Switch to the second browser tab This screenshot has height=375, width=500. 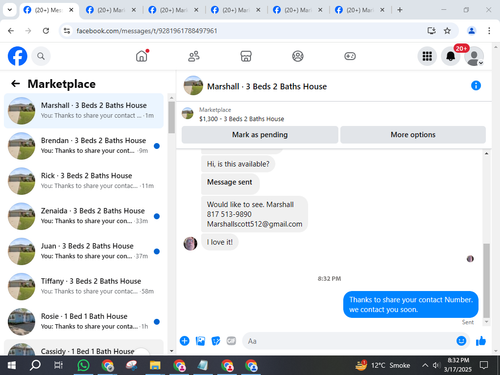[x=111, y=10]
